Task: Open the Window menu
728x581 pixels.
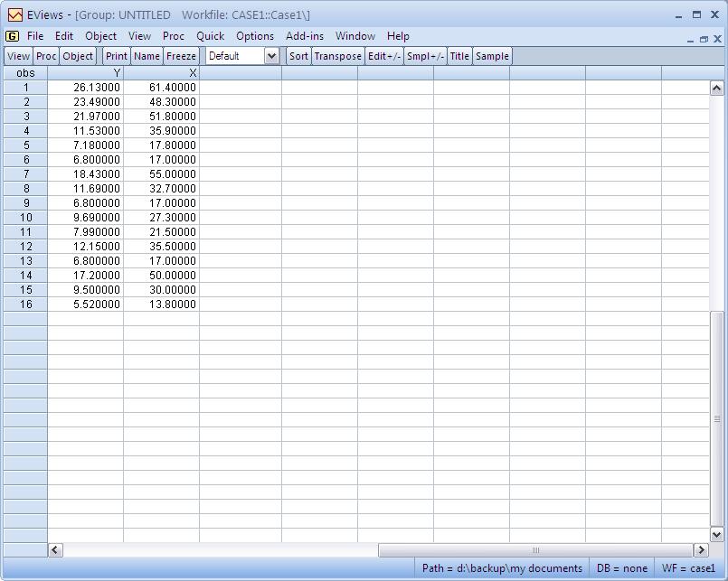Action: click(355, 36)
